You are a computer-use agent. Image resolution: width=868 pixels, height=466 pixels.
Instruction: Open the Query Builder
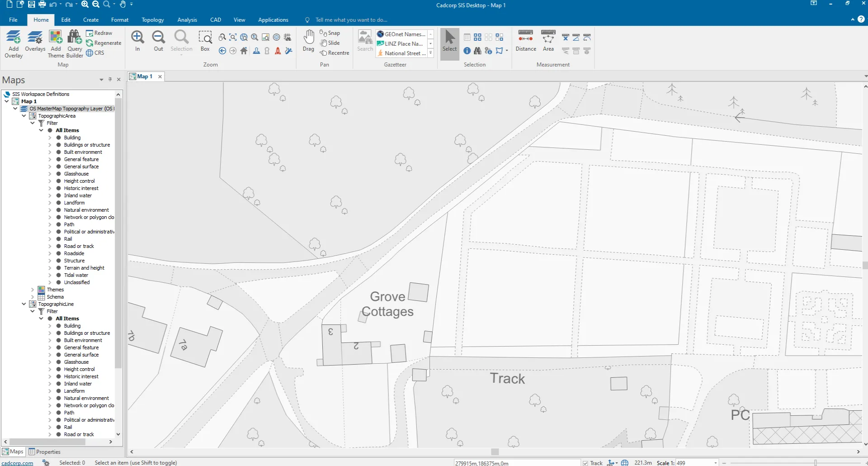[74, 43]
